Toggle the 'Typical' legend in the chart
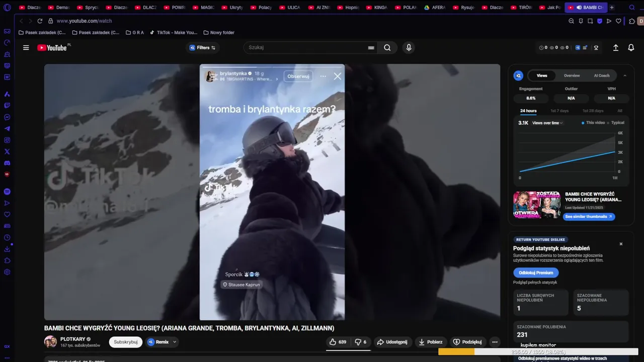 (x=615, y=123)
